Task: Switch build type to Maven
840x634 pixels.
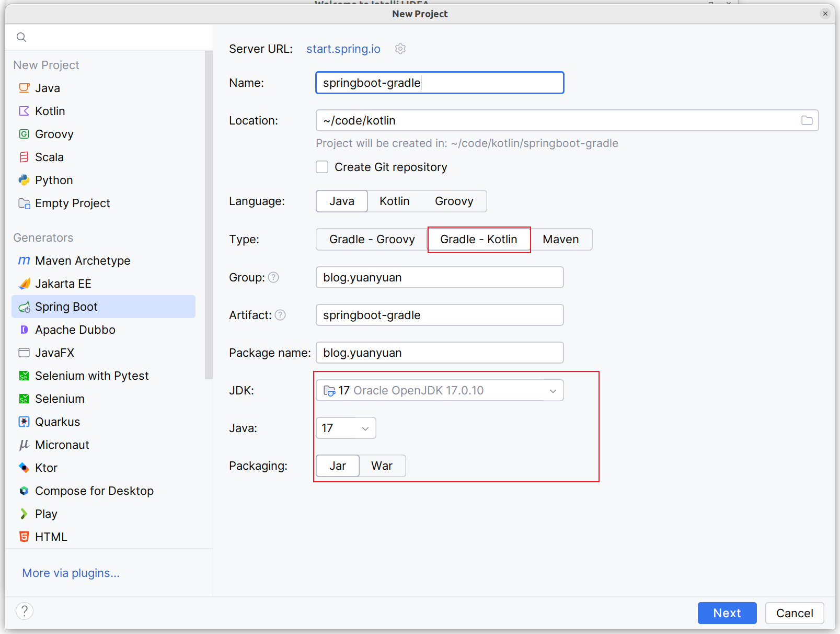Action: pos(560,240)
